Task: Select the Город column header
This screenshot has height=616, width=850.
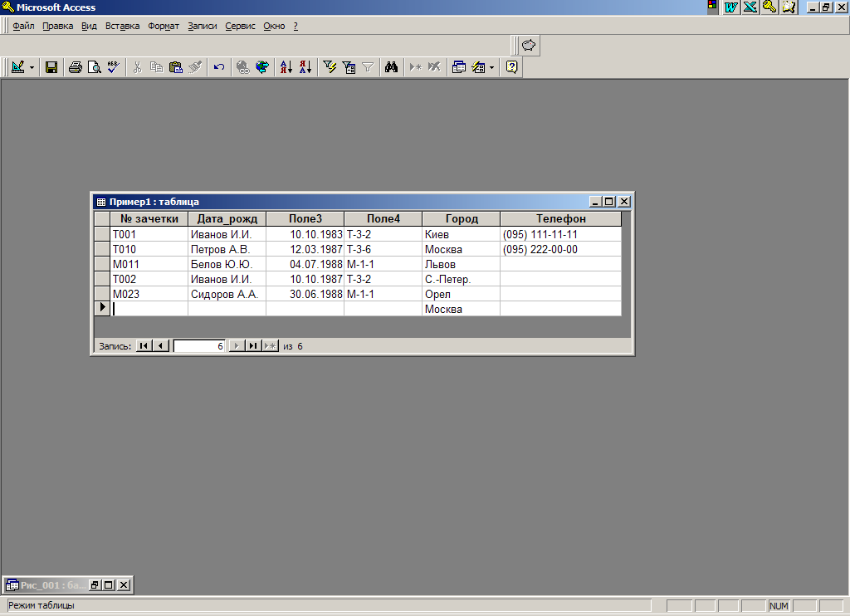Action: [x=462, y=218]
